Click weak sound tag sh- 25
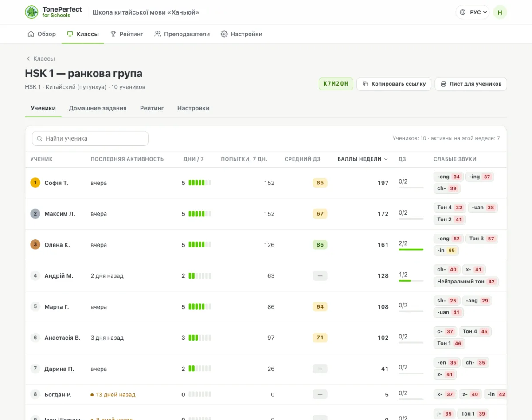Viewport: 532px width, 420px height. pos(447,301)
